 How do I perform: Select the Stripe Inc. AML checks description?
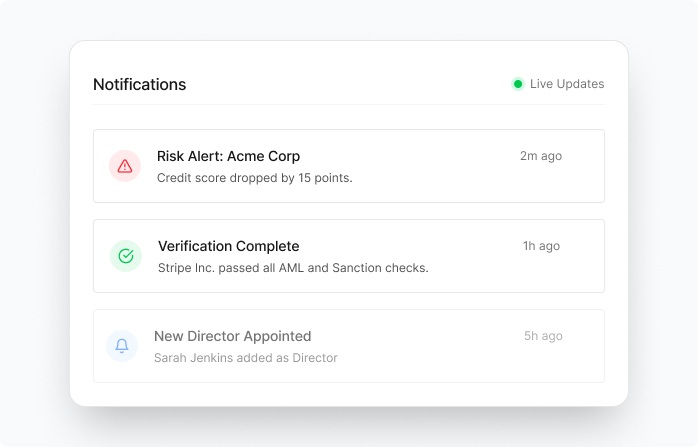(292, 268)
